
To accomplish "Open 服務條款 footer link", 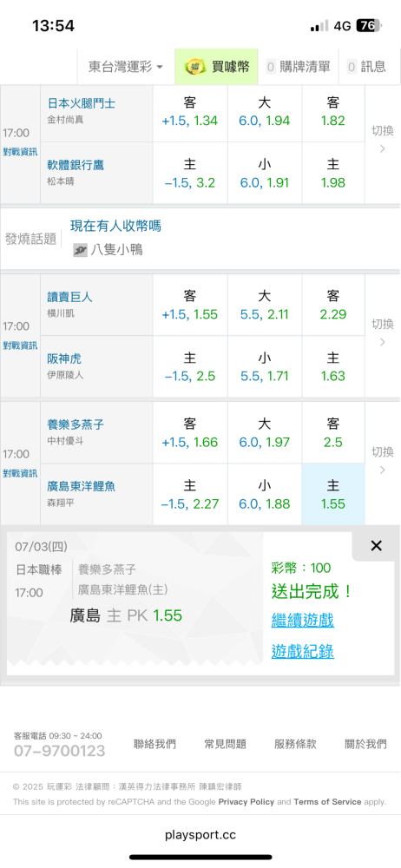I will click(x=295, y=744).
